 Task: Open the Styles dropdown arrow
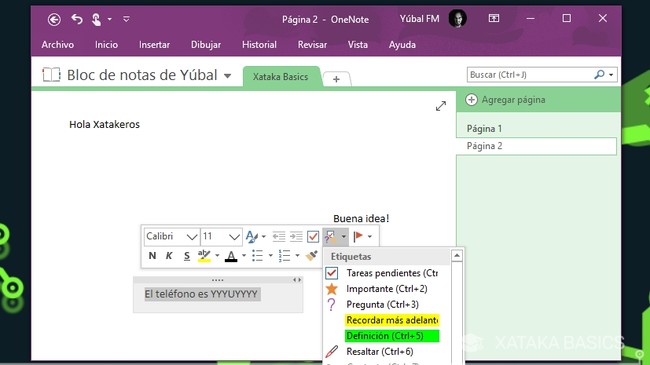click(264, 237)
